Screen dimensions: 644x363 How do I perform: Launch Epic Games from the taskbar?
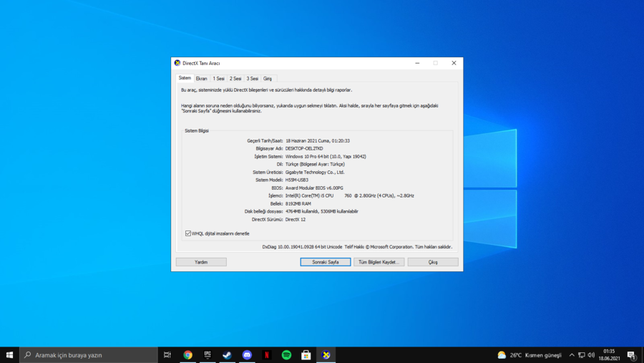[208, 355]
